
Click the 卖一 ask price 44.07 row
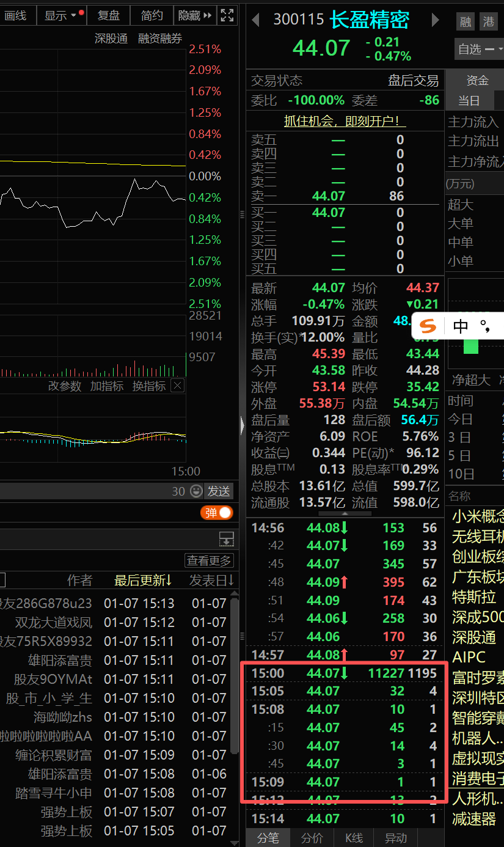point(345,196)
